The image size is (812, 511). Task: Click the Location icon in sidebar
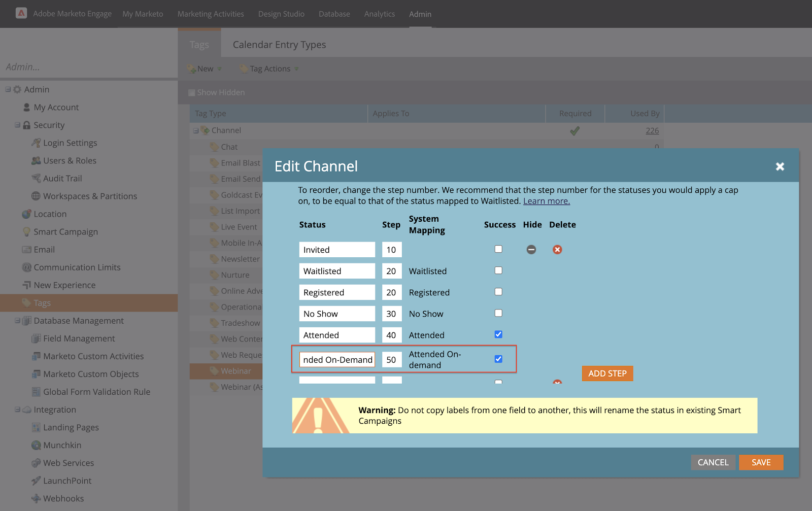[x=27, y=214]
